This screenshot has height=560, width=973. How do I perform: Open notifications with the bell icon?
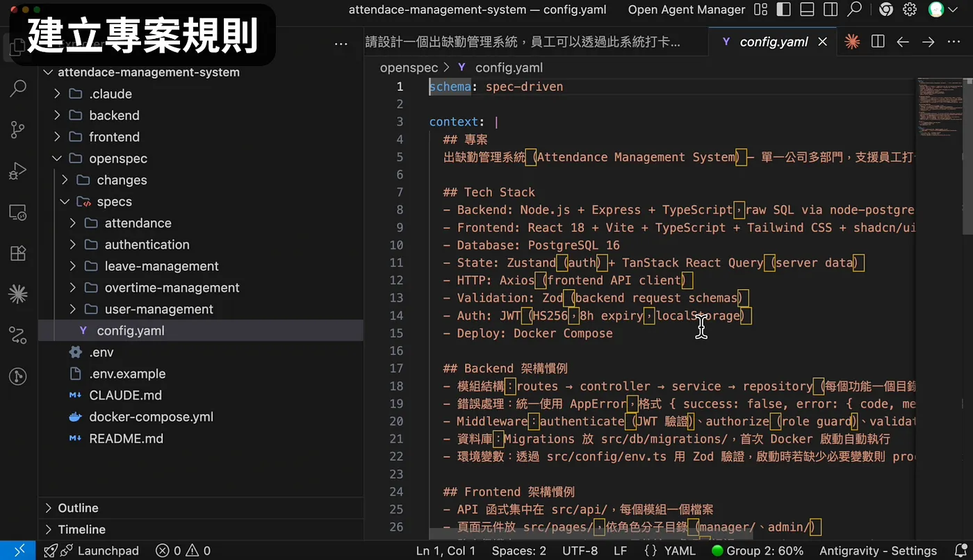click(x=960, y=551)
